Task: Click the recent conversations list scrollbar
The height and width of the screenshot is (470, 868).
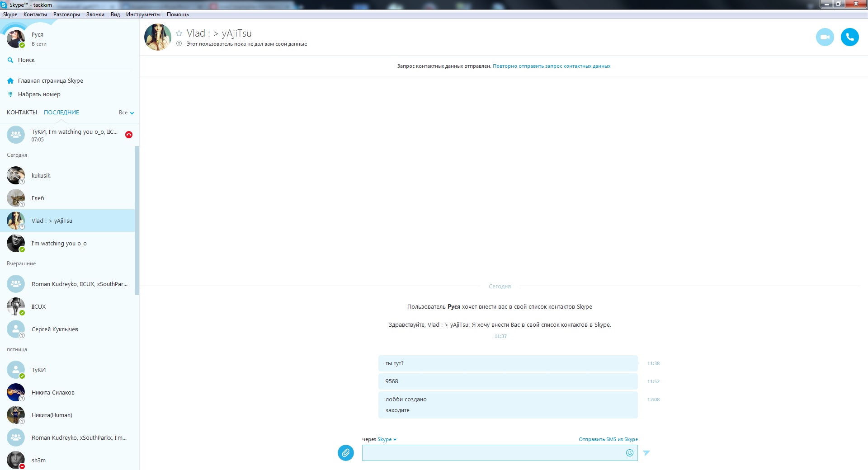Action: [137, 221]
